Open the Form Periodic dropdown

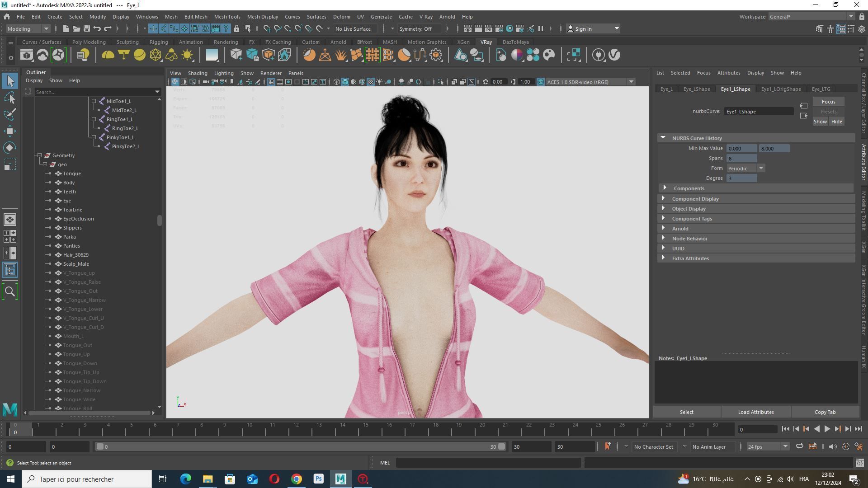(745, 168)
